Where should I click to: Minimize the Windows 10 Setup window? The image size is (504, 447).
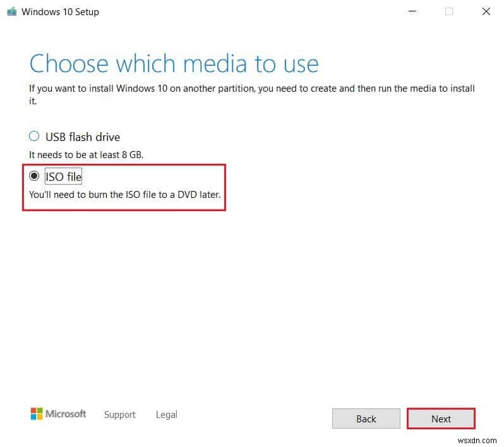[412, 11]
